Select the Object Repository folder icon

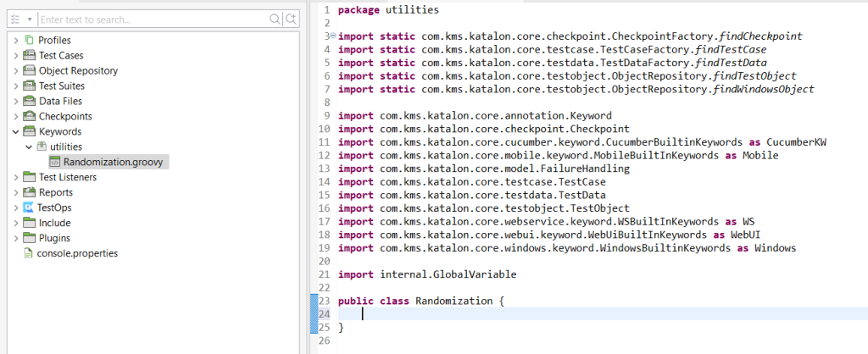[30, 71]
